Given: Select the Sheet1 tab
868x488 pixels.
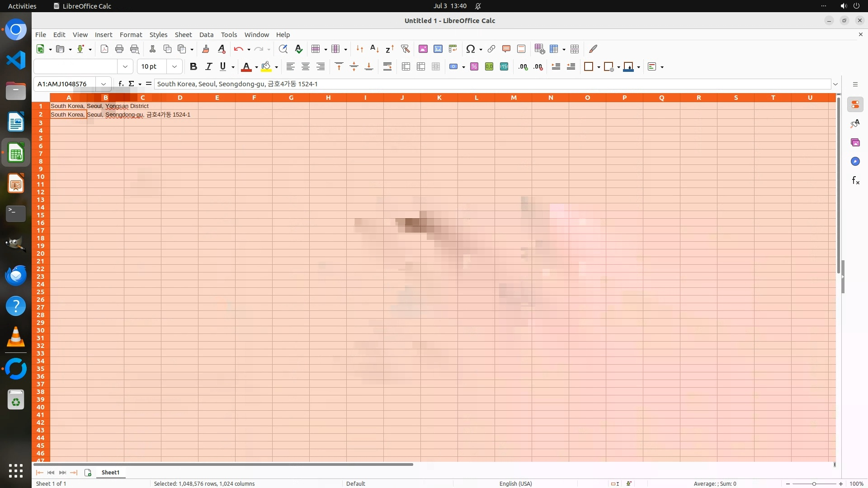Looking at the screenshot, I should coord(110,473).
